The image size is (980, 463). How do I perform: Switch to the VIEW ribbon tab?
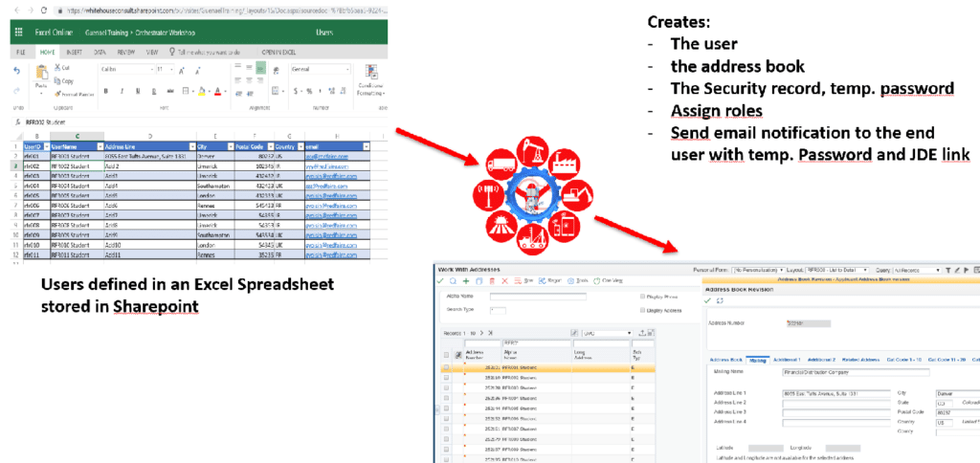click(x=152, y=53)
